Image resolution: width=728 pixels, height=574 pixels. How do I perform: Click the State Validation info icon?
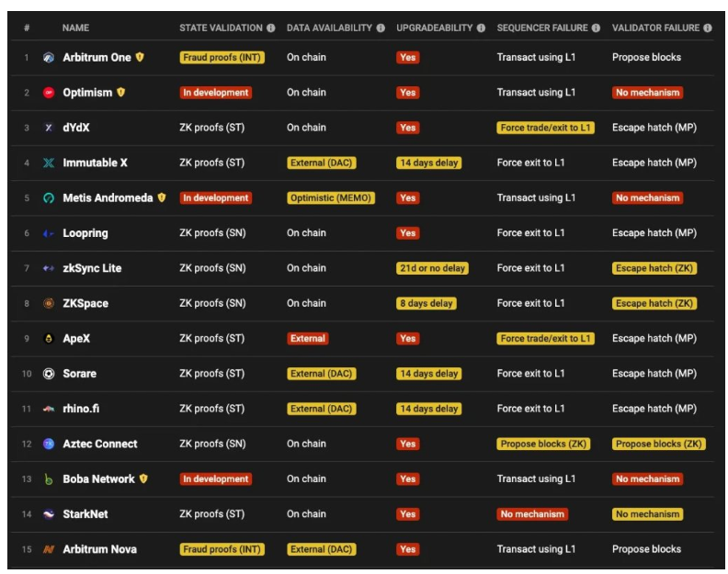coord(270,28)
